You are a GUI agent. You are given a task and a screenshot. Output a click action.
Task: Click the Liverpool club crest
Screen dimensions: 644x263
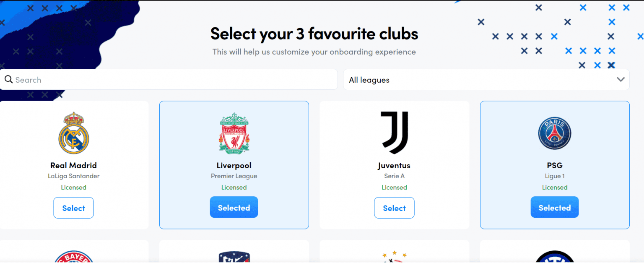pyautogui.click(x=234, y=133)
